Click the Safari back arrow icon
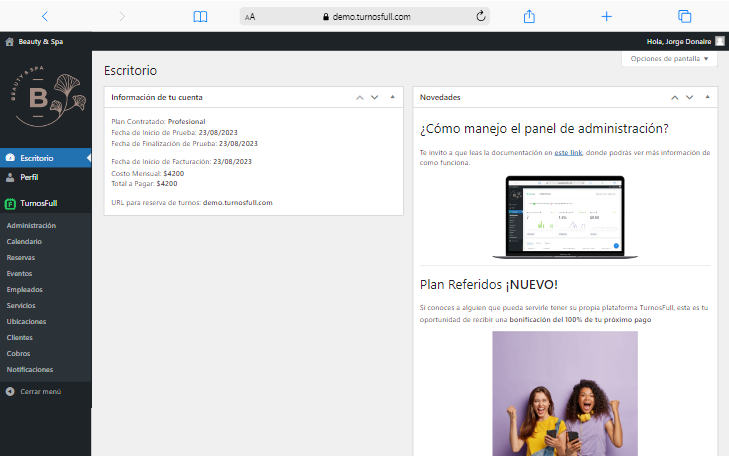This screenshot has width=729, height=456. coord(44,16)
